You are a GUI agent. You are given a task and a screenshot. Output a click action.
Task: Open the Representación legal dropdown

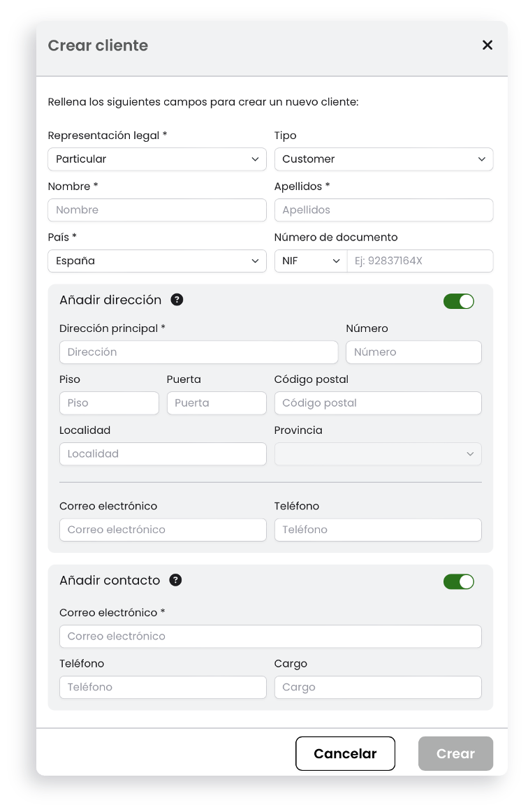point(157,159)
